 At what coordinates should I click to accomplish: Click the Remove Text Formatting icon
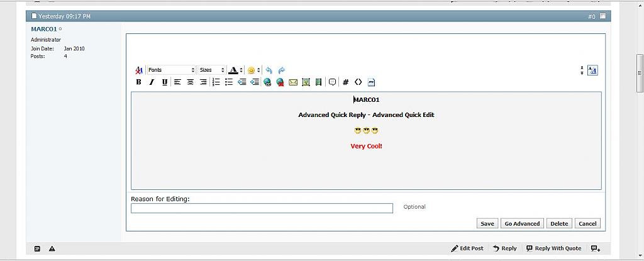[x=139, y=70]
